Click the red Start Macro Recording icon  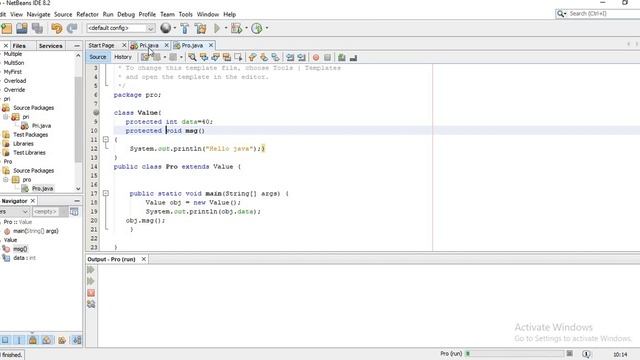point(316,58)
